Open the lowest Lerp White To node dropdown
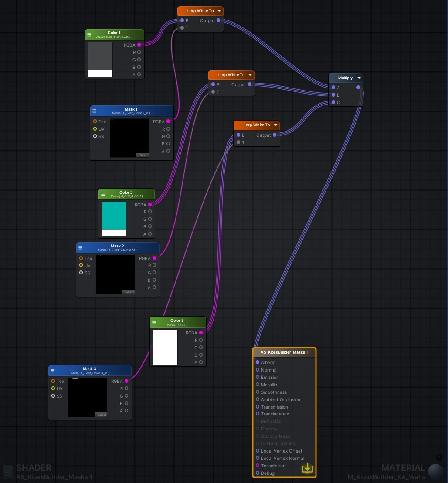The image size is (448, 483). (x=275, y=125)
